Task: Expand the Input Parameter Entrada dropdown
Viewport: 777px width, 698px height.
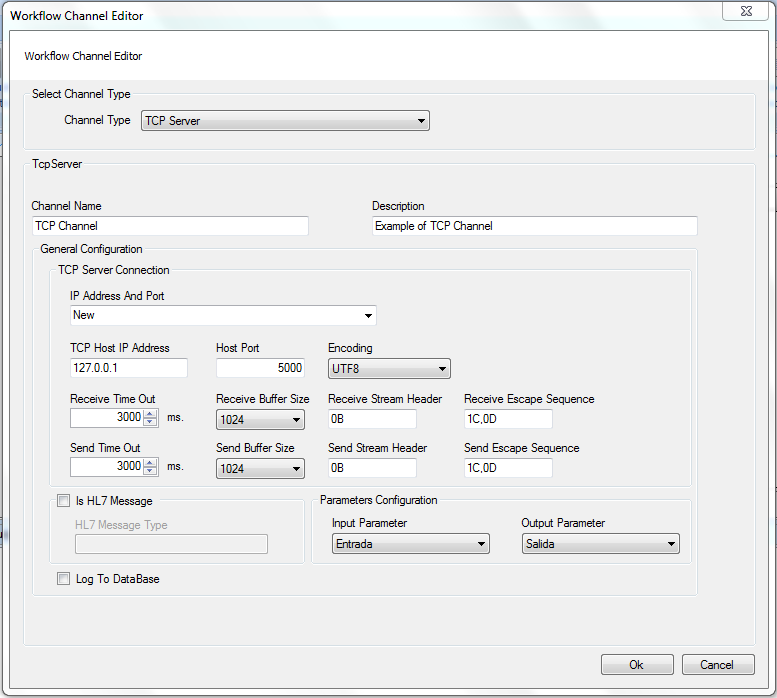Action: point(411,544)
